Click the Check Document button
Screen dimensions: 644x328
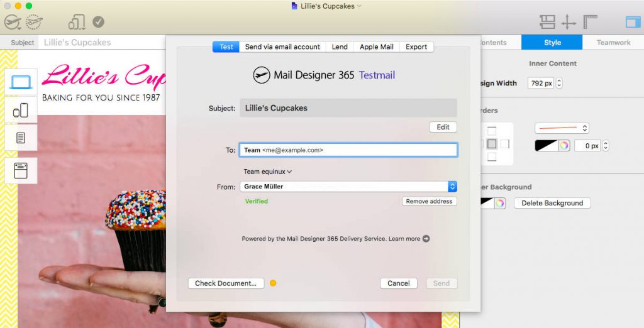(x=226, y=283)
